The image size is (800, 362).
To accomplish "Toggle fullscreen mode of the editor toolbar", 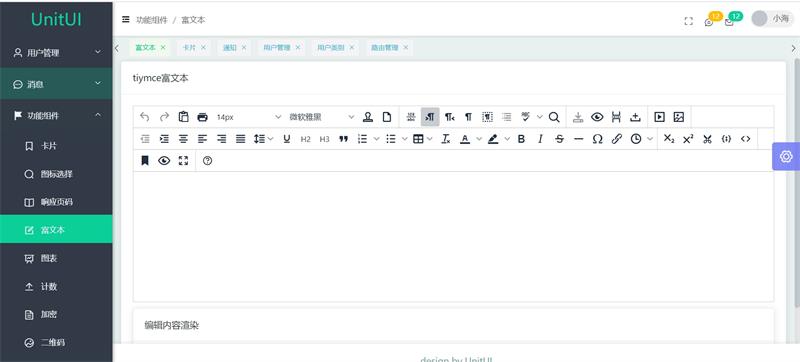I will click(183, 161).
